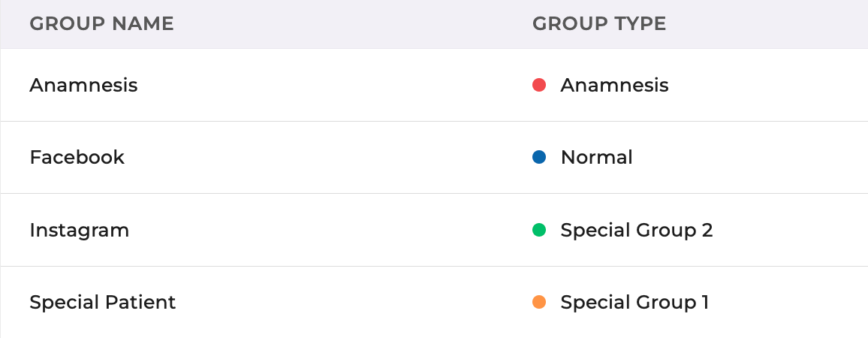The width and height of the screenshot is (868, 338).
Task: Click the Special Group 2 type label
Action: [636, 230]
